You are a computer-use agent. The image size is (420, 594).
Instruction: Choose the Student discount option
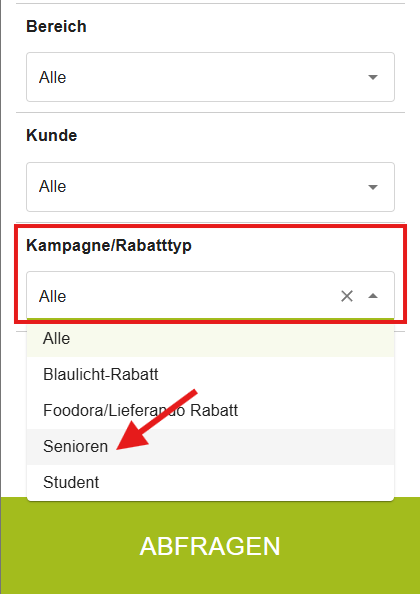pos(210,483)
